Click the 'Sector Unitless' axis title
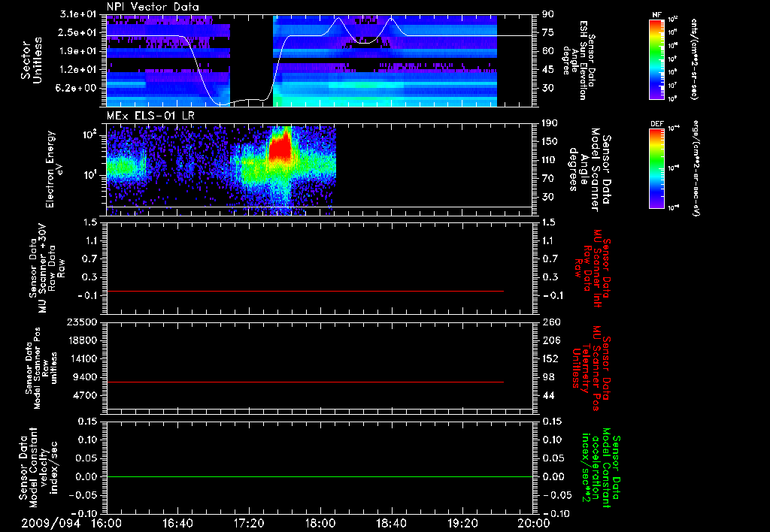 pyautogui.click(x=32, y=60)
